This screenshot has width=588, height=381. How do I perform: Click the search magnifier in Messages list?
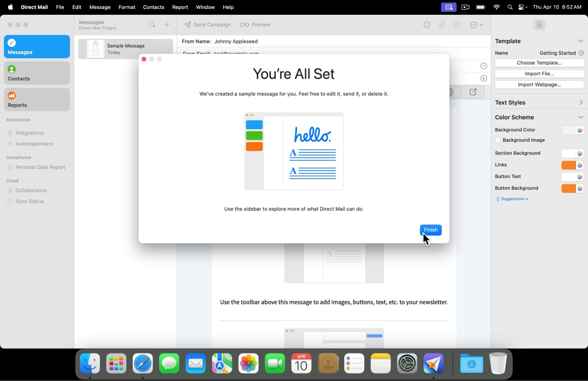pos(152,25)
